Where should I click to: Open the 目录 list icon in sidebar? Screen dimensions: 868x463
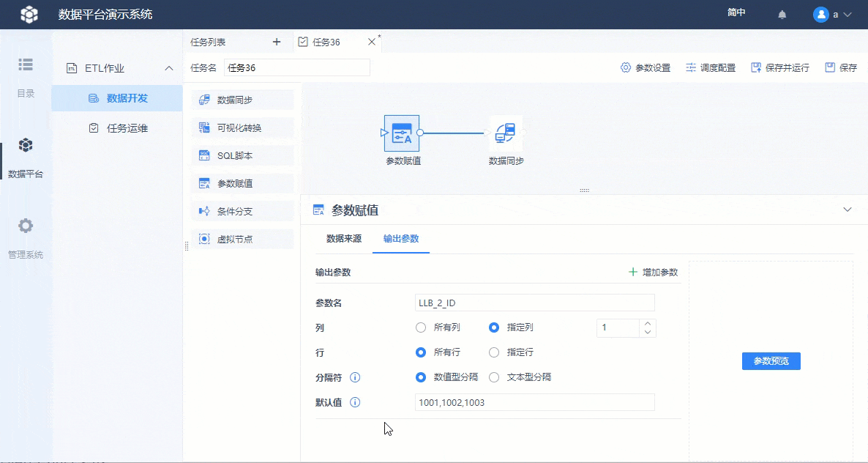coord(26,64)
